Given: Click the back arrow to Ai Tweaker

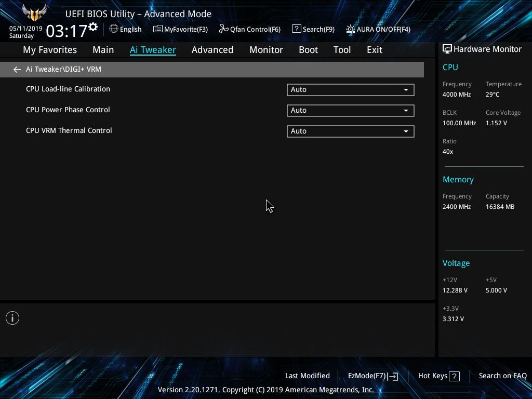Looking at the screenshot, I should pos(17,70).
